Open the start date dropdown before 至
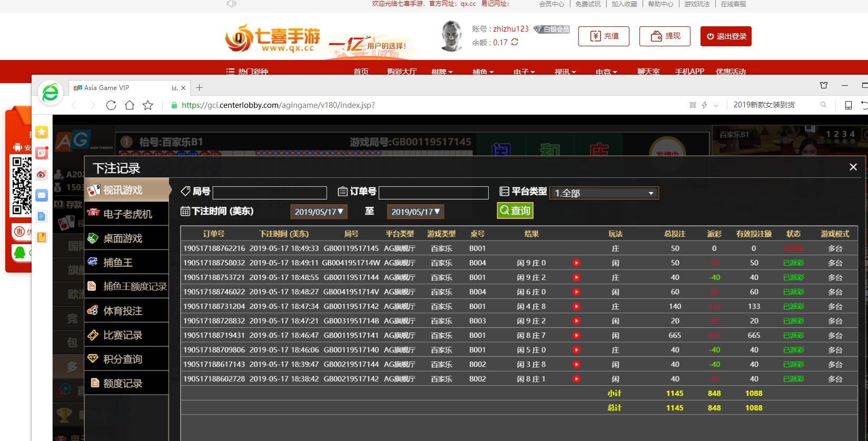868x441 pixels. tap(319, 212)
